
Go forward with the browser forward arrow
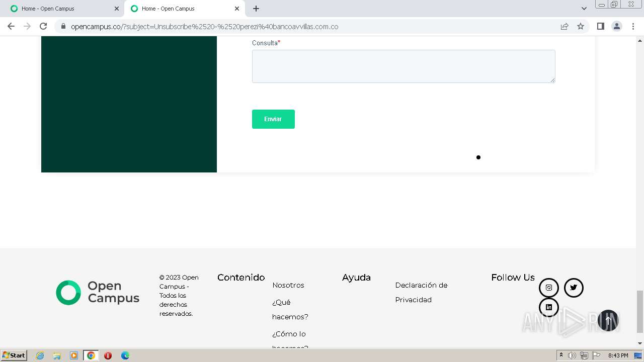click(x=27, y=26)
